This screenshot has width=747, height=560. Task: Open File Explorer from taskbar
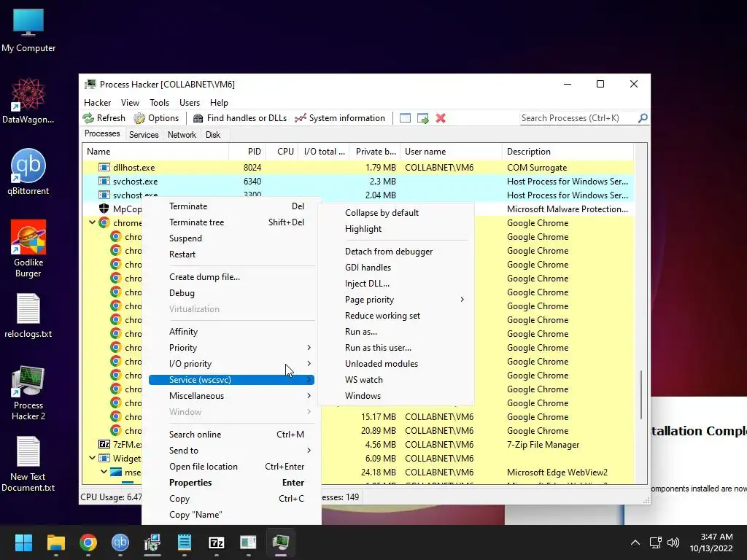(55, 542)
